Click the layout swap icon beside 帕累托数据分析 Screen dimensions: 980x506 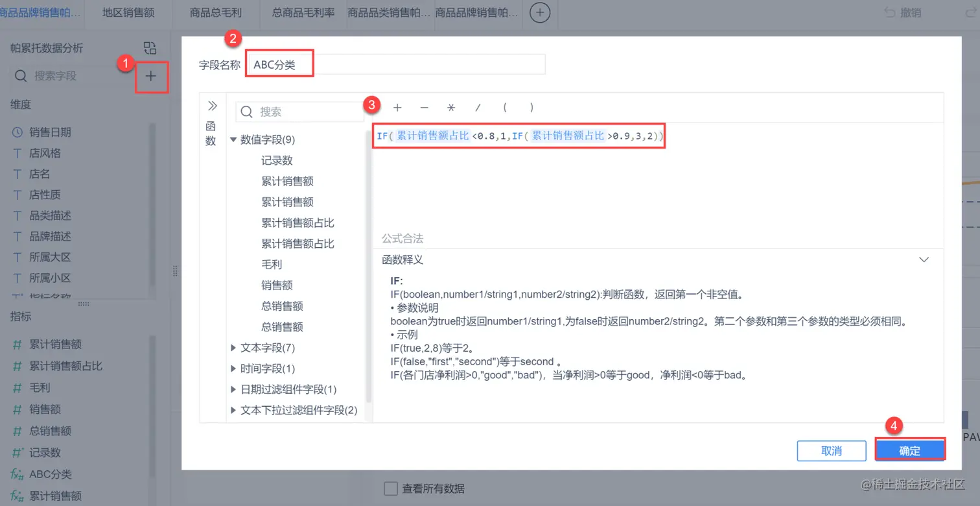coord(150,47)
